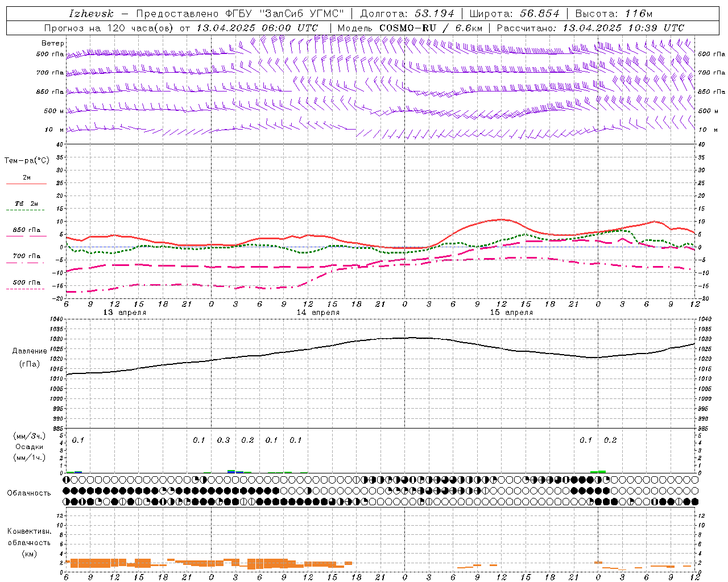Screen dimensions: 728x582
Task: Click the precipitation value "0.3"
Action: [x=224, y=440]
